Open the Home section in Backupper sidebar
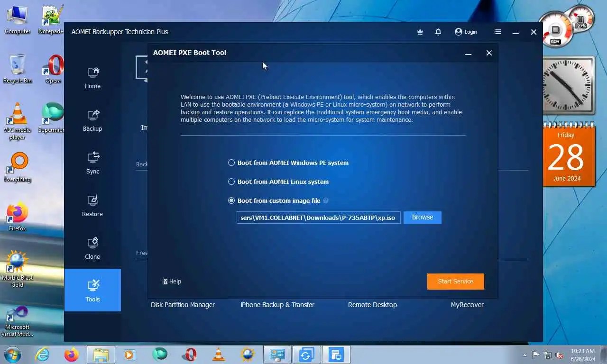 pyautogui.click(x=92, y=78)
